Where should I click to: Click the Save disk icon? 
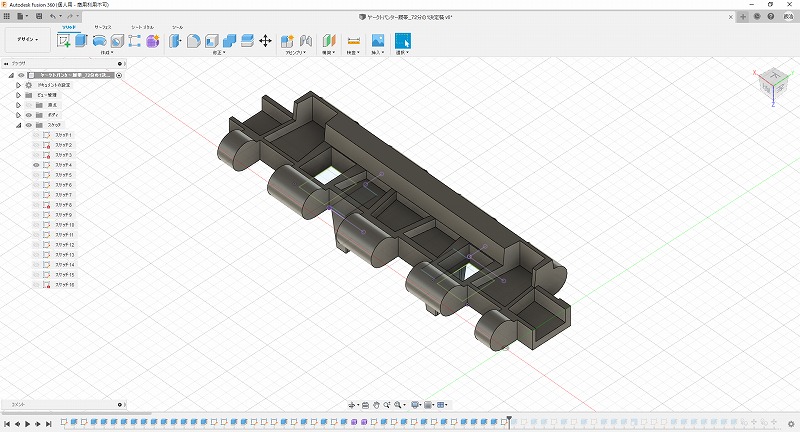[38, 17]
